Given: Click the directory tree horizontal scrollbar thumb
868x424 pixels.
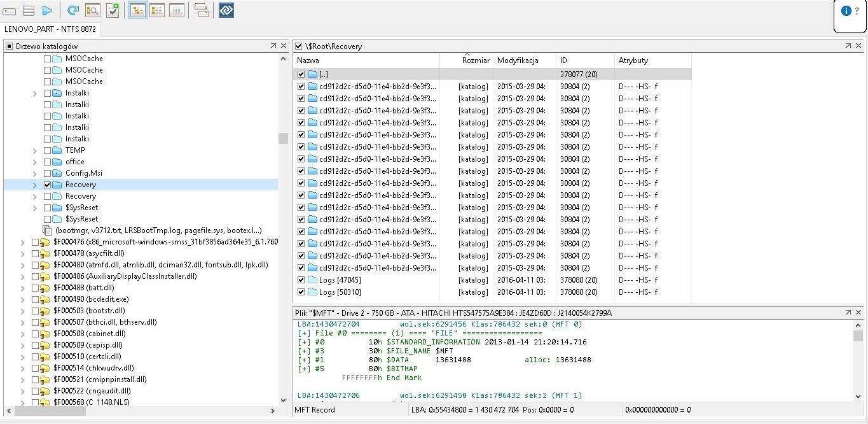Looking at the screenshot, I should pyautogui.click(x=50, y=411).
